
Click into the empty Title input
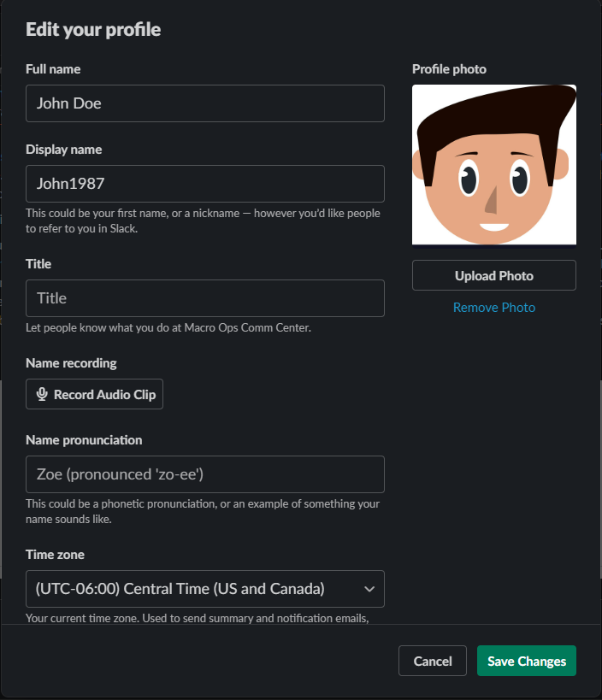pyautogui.click(x=205, y=298)
